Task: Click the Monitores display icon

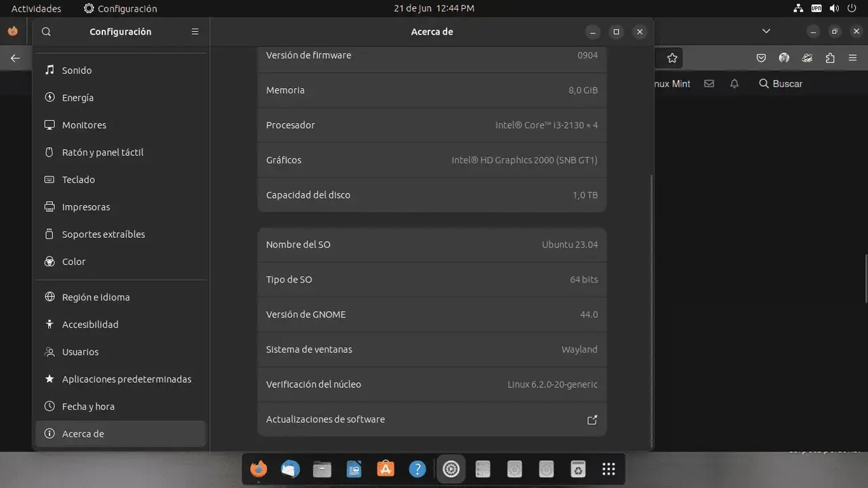Action: tap(49, 125)
